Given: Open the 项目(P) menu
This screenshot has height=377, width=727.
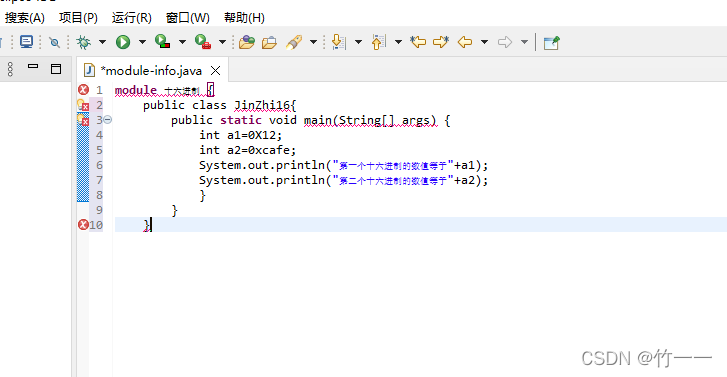Looking at the screenshot, I should point(78,18).
